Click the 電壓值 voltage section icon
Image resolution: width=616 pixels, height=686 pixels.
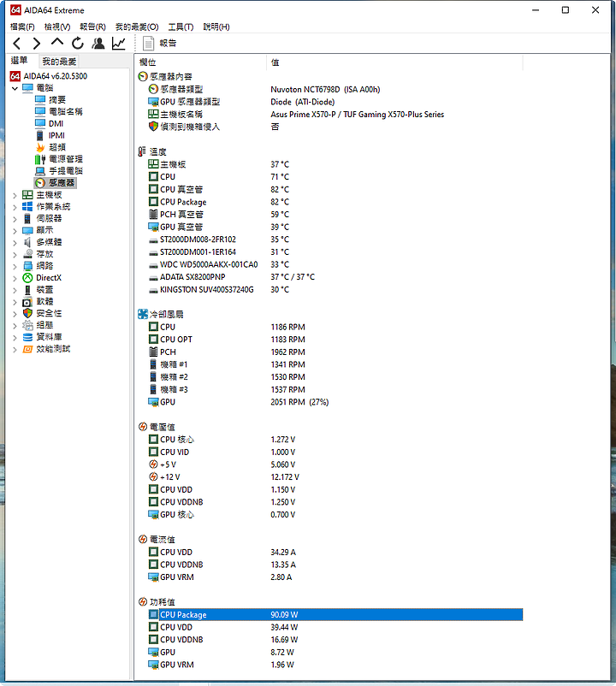(143, 427)
